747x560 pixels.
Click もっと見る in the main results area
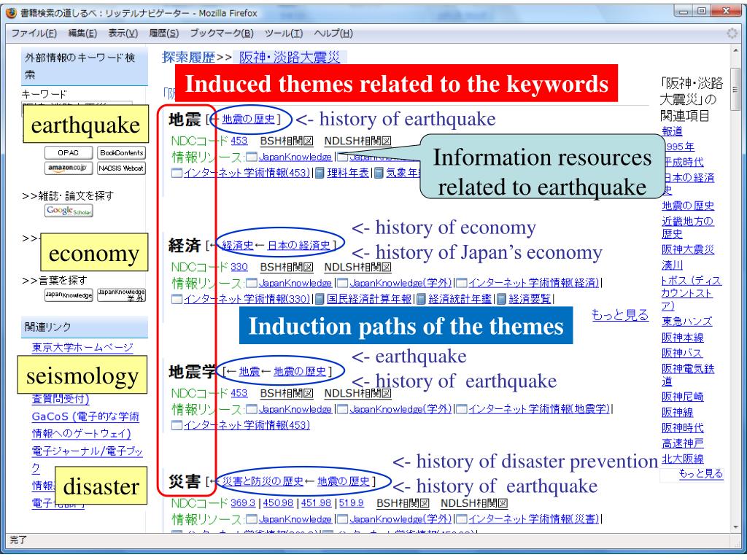pyautogui.click(x=620, y=315)
